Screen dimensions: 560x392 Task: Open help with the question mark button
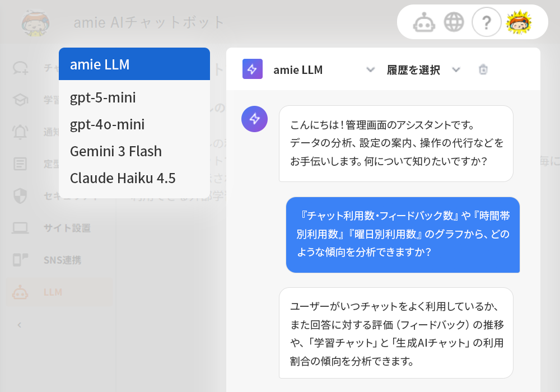pos(487,22)
